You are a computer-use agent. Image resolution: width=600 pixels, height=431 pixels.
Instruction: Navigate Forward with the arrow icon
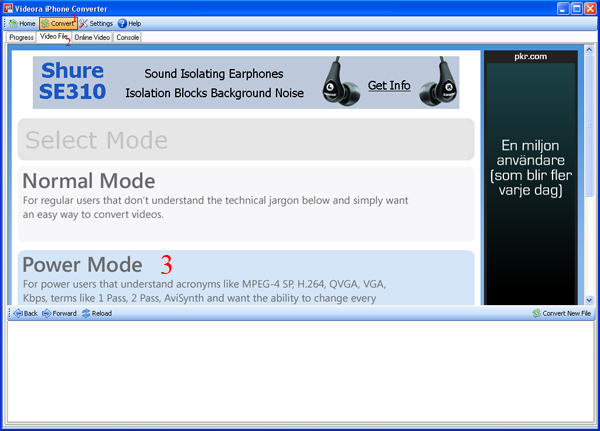[x=59, y=313]
